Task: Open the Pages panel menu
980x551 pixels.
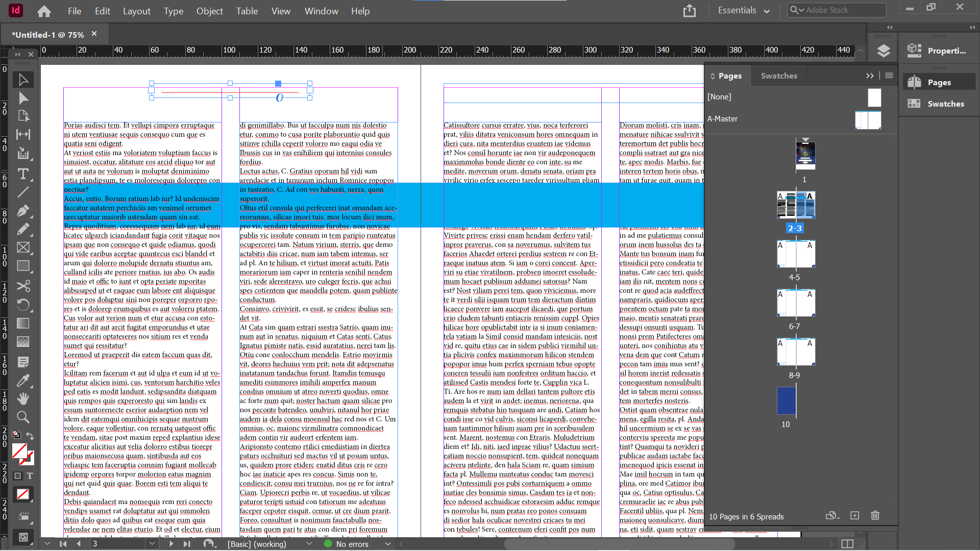Action: [889, 76]
